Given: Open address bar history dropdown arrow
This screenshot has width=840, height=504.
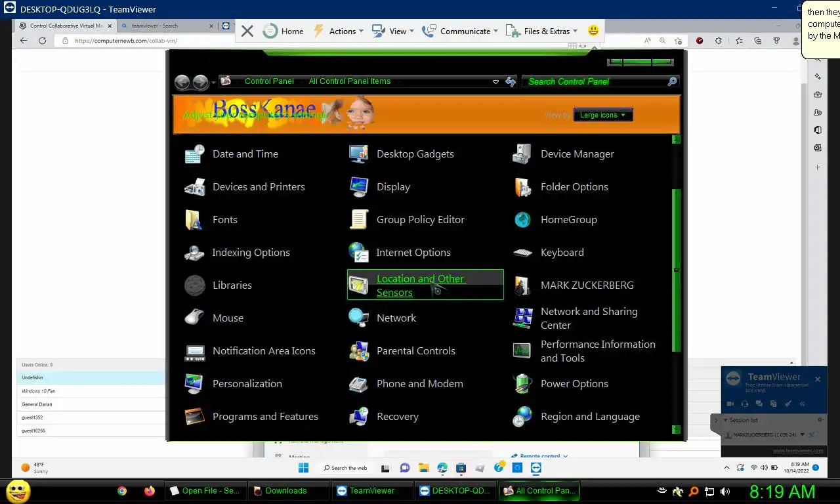Looking at the screenshot, I should point(495,82).
